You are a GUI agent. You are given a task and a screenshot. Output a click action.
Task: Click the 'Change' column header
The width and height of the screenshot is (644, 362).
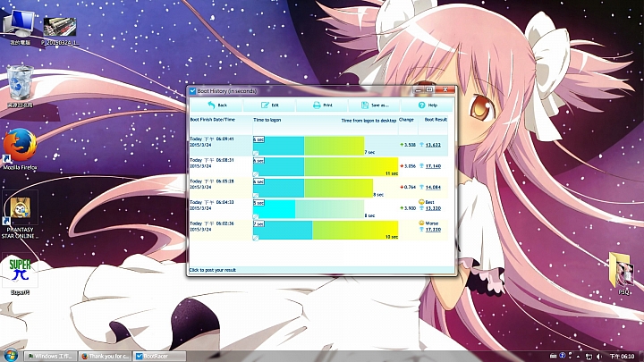(x=406, y=120)
